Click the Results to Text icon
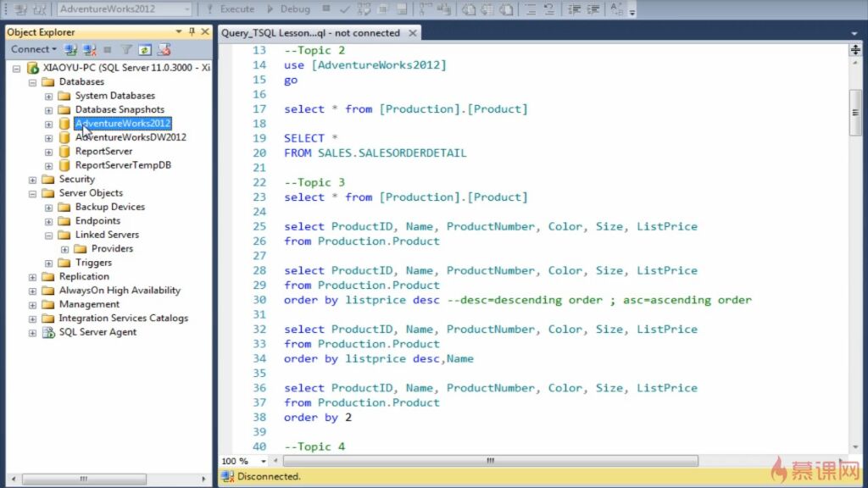The image size is (868, 488). 468,8
